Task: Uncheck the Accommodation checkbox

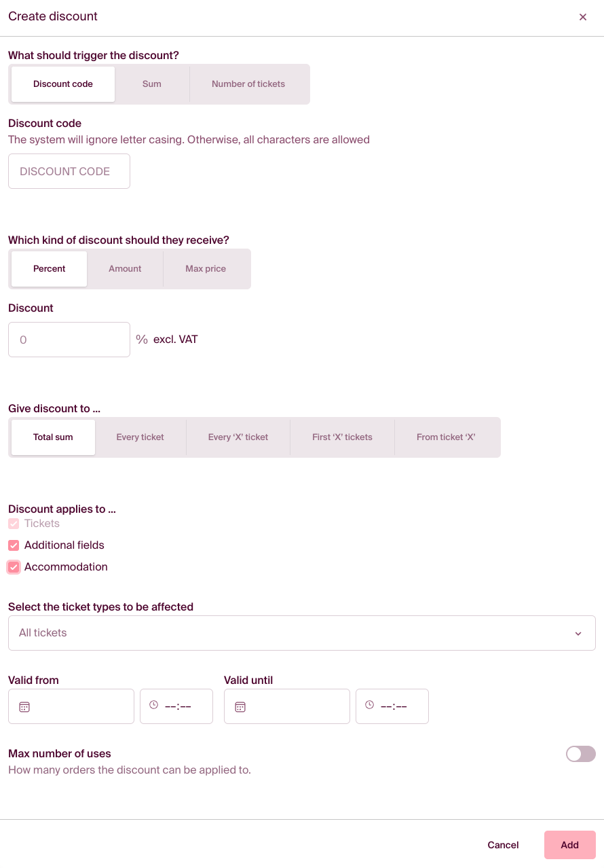Action: pos(14,567)
